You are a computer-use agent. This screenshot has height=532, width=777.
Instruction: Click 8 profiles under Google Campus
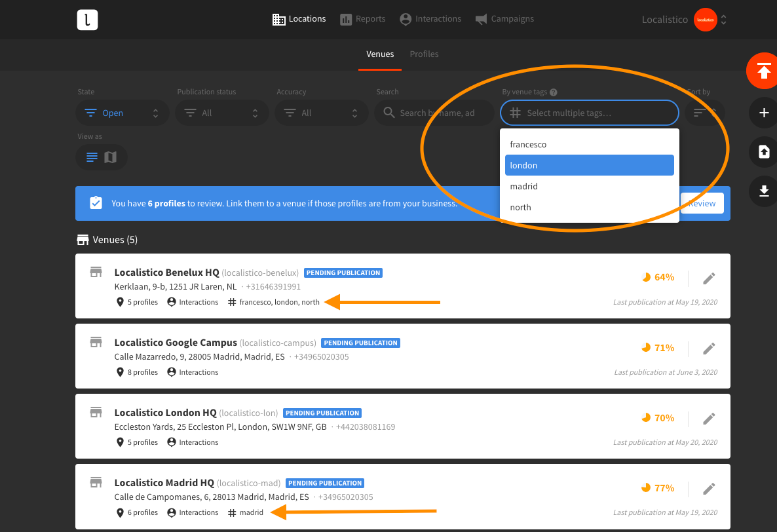[138, 372]
